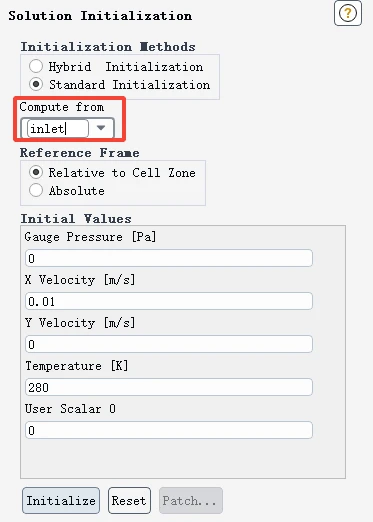Select the Absolute reference frame
This screenshot has height=522, width=373.
click(36, 190)
